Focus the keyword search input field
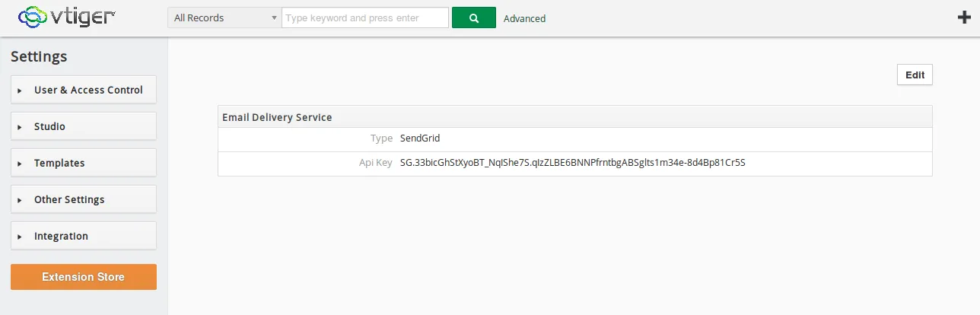The height and width of the screenshot is (315, 980). tap(364, 17)
